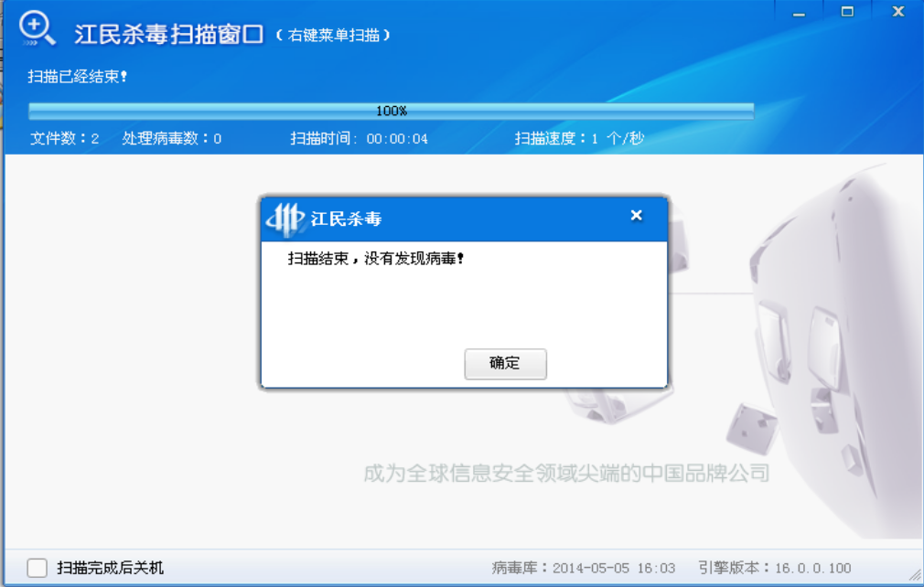Viewport: 924px width, 587px height.
Task: Maximize the scan window
Action: click(x=847, y=12)
